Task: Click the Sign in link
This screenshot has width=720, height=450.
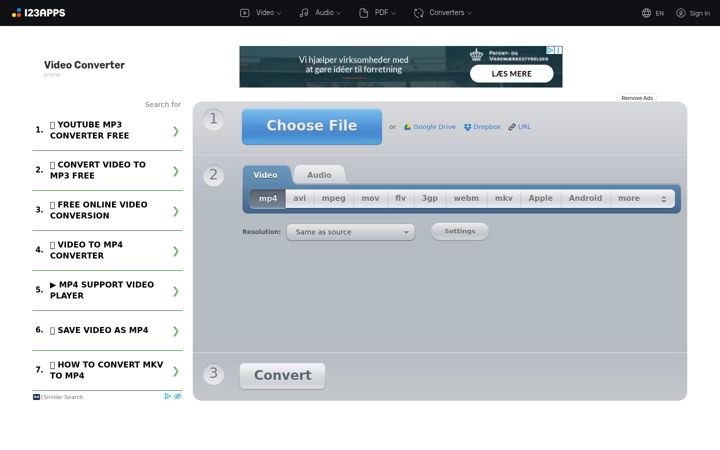Action: coord(693,13)
